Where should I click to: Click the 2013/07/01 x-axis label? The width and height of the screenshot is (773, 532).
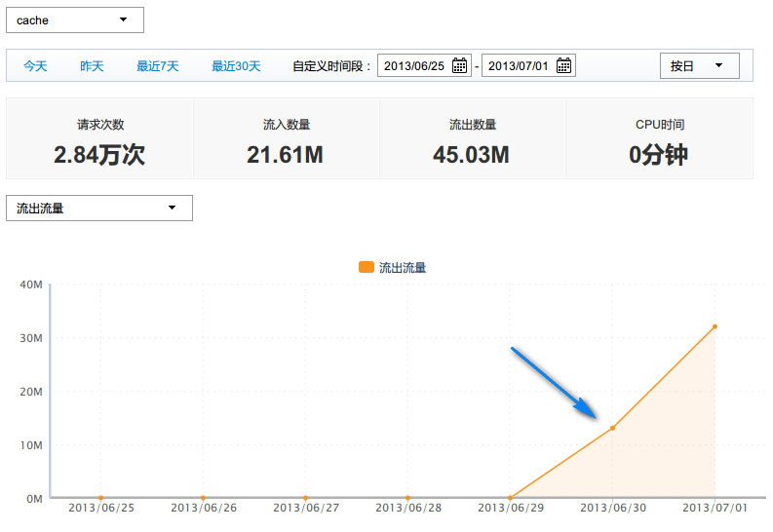pyautogui.click(x=715, y=508)
